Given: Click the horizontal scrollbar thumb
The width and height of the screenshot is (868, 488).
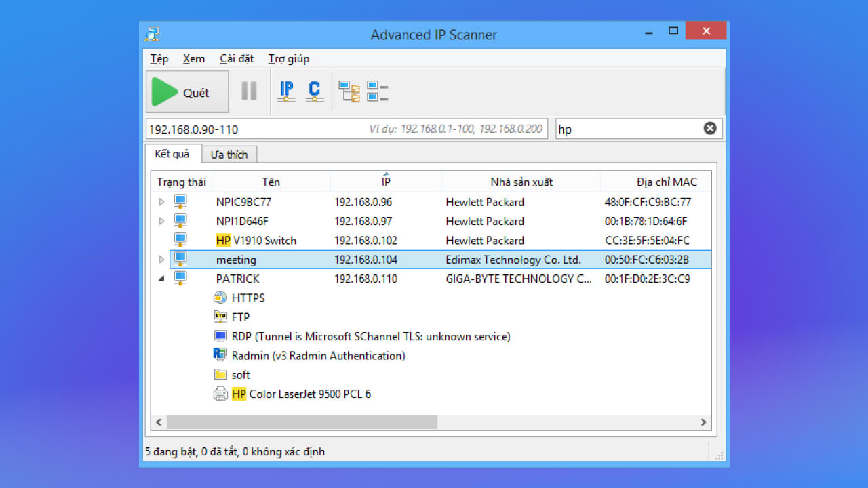Looking at the screenshot, I should (302, 422).
